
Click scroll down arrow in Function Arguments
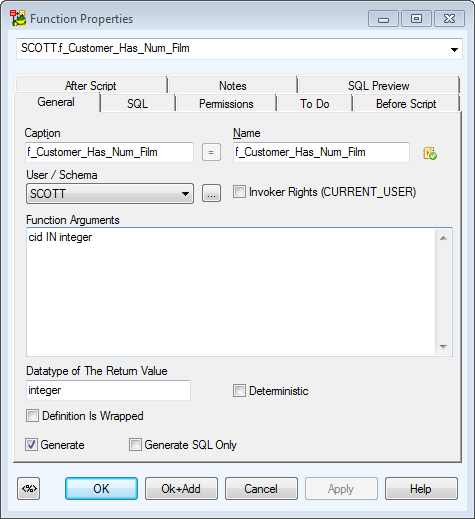pyautogui.click(x=443, y=347)
